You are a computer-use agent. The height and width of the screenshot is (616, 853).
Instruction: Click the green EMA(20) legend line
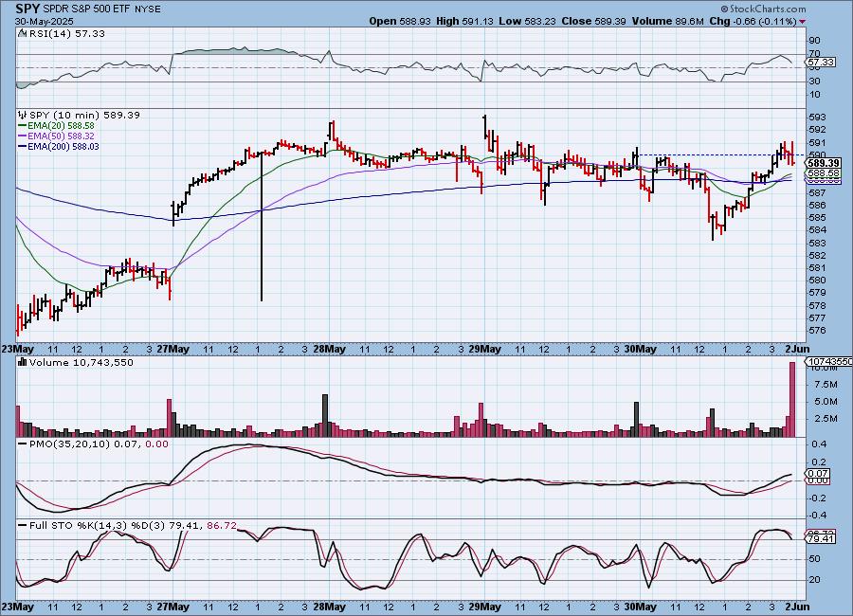[x=23, y=126]
